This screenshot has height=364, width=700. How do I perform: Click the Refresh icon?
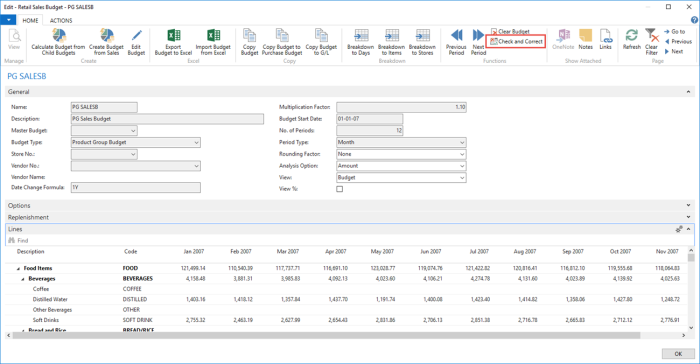[x=631, y=35]
